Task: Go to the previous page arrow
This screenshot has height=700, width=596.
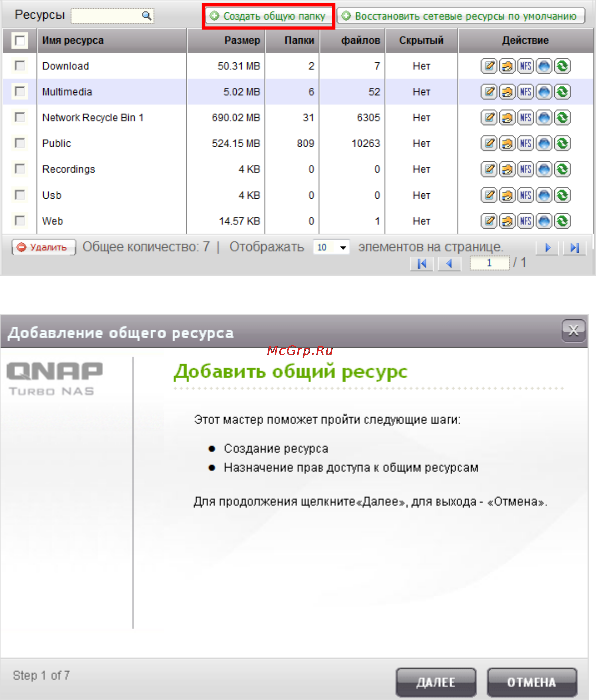Action: [449, 264]
